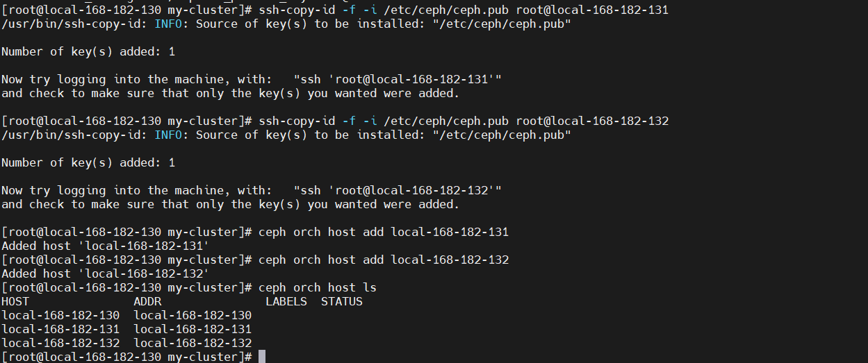
Task: Click 'Added host local-168-182-132' output line
Action: coord(105,273)
